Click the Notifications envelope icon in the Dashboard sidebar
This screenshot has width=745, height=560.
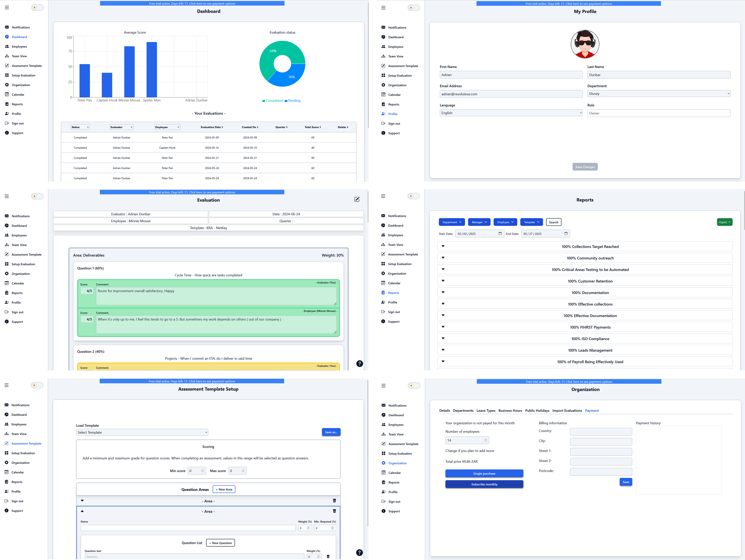pyautogui.click(x=7, y=27)
